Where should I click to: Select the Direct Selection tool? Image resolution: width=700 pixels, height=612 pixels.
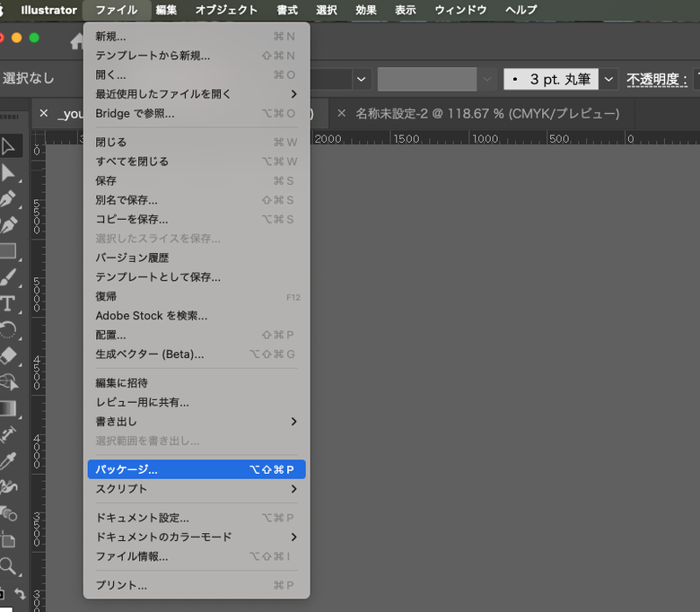(8, 173)
